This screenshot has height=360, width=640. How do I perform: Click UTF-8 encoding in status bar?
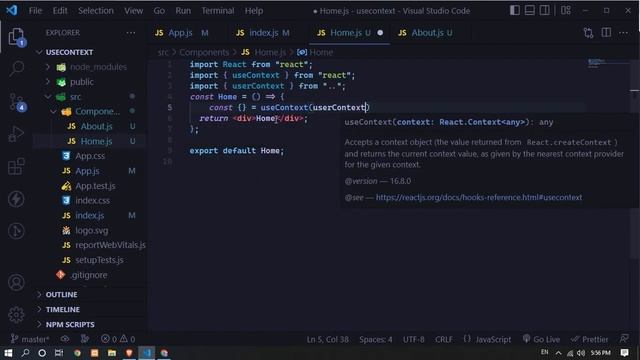tap(413, 339)
